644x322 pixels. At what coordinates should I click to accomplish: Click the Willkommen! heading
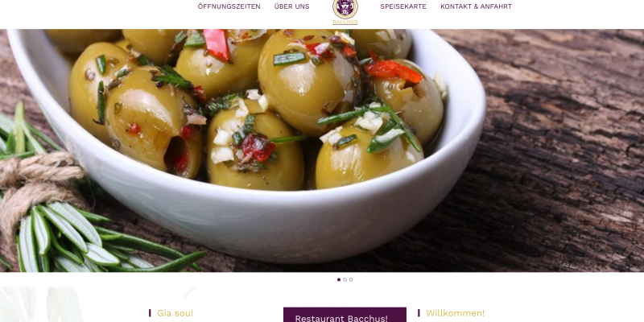(455, 313)
